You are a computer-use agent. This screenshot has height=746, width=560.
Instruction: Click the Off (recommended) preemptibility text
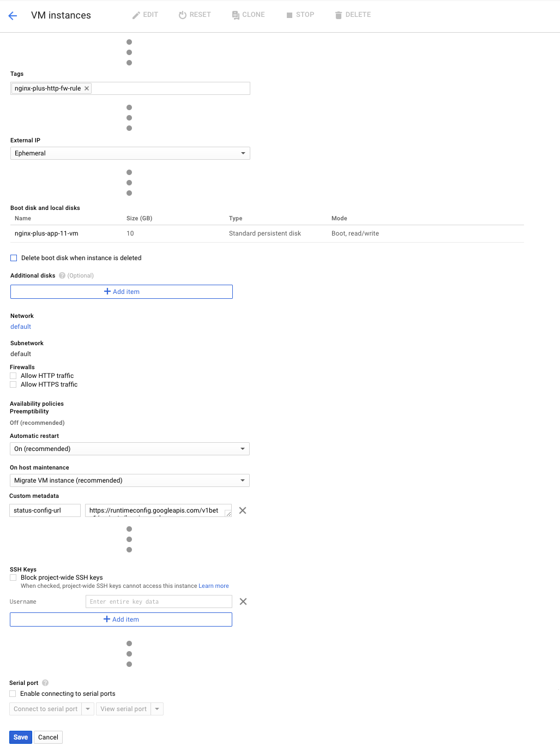[37, 423]
